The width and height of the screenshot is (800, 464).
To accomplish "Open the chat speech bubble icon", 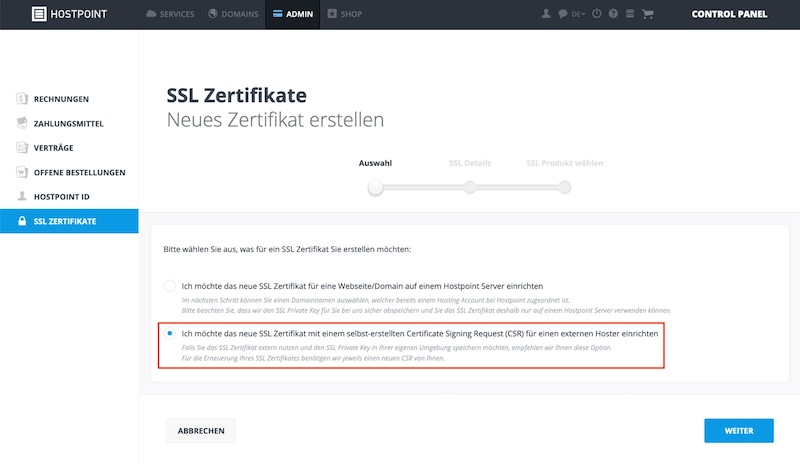I will pos(562,14).
